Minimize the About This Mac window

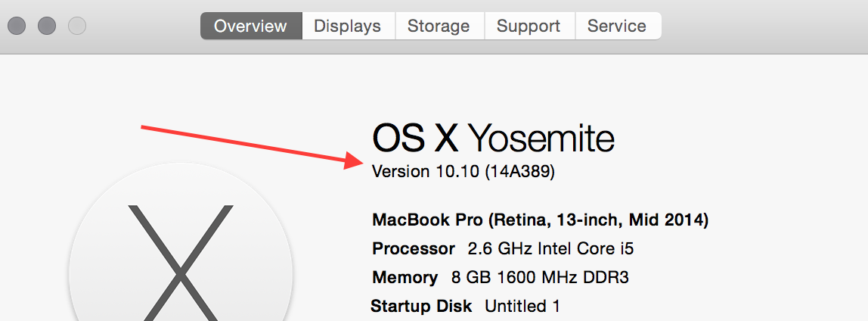point(47,26)
